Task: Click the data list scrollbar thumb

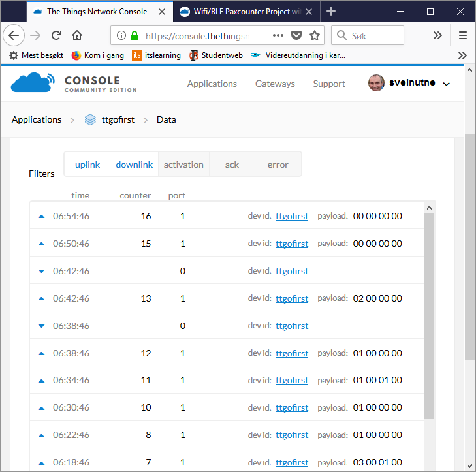Action: [x=429, y=316]
